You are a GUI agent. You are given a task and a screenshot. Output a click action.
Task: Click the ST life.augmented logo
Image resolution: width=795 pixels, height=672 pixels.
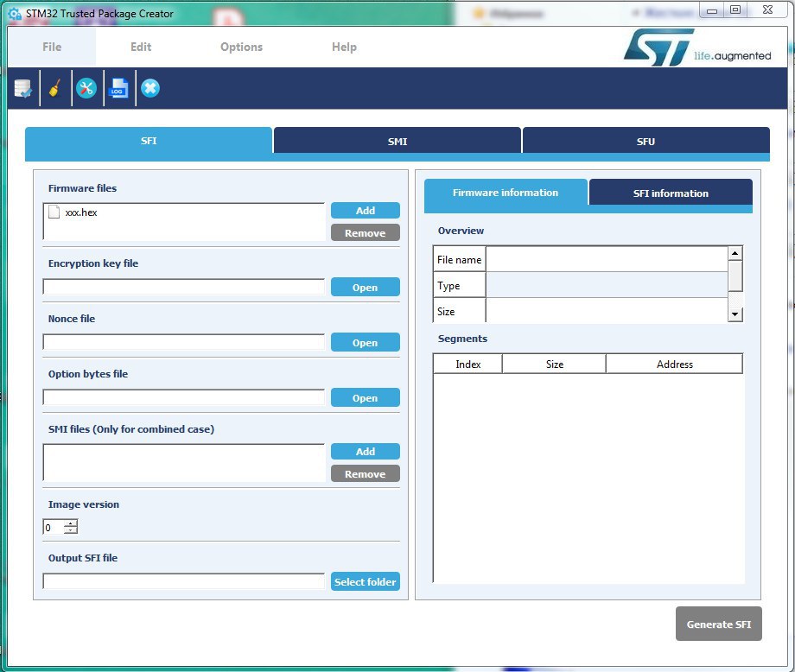(x=697, y=48)
